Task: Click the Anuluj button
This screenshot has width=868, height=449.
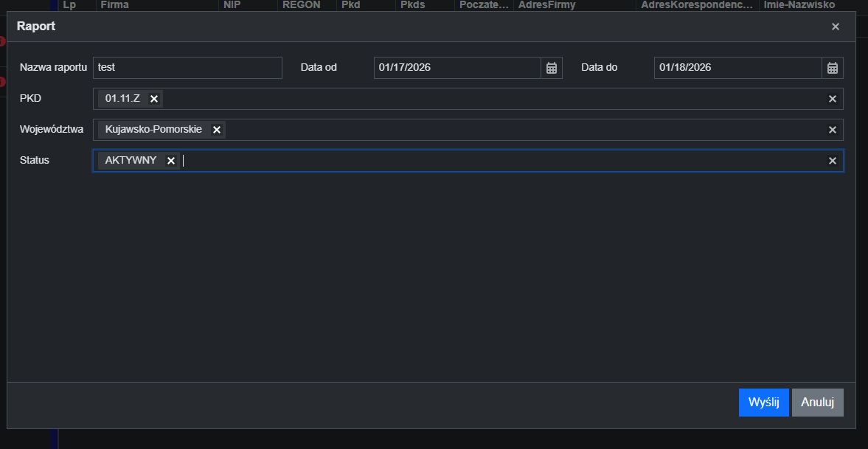Action: coord(817,403)
